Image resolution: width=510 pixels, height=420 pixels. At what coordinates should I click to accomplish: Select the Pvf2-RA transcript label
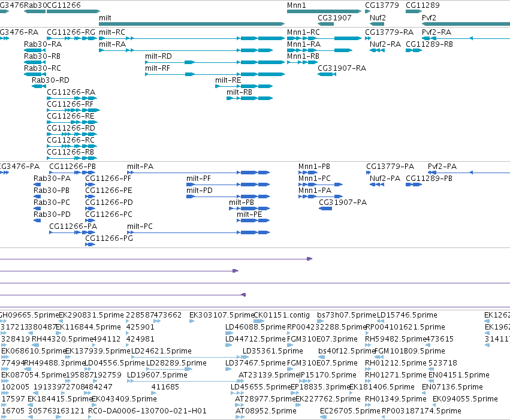tap(436, 32)
